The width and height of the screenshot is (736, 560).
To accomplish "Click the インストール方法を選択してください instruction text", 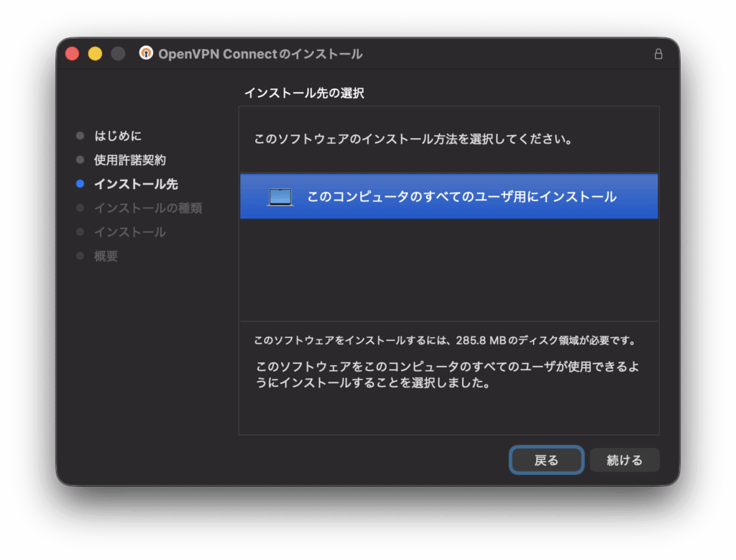I will (x=413, y=139).
